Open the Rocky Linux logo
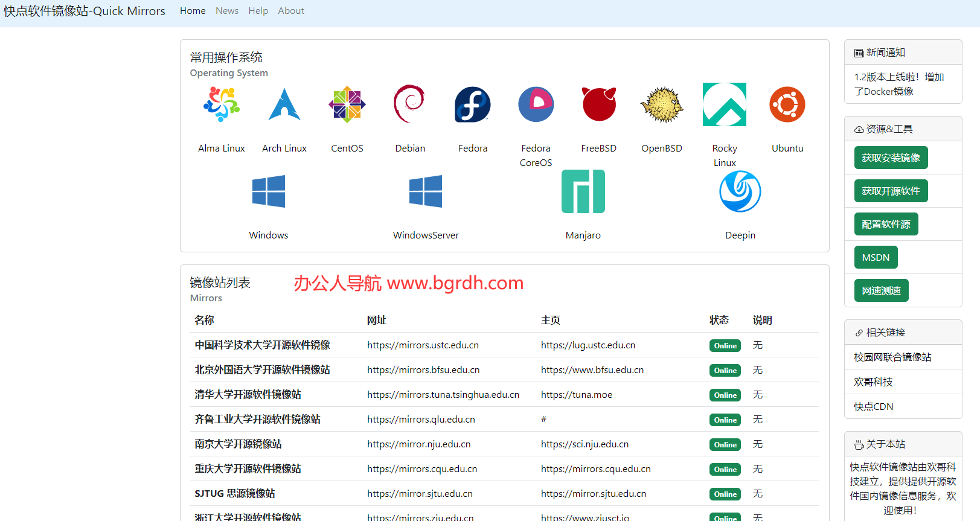 coord(725,104)
